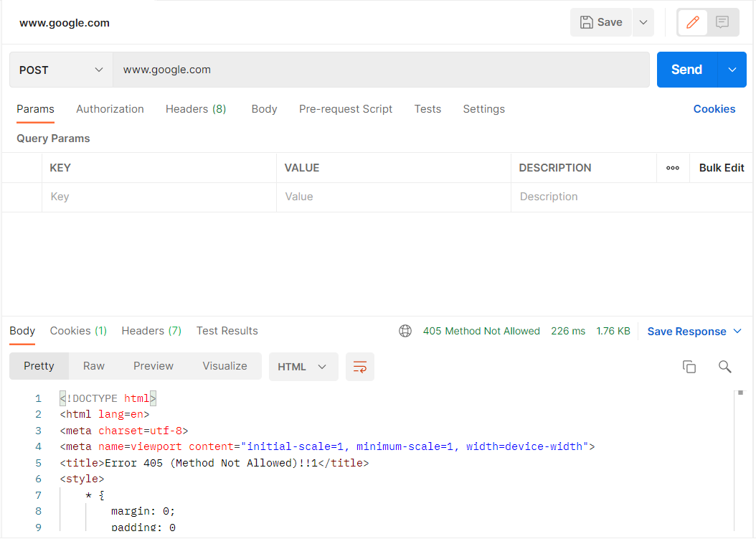
Task: Switch to the Authorization tab
Action: click(110, 109)
